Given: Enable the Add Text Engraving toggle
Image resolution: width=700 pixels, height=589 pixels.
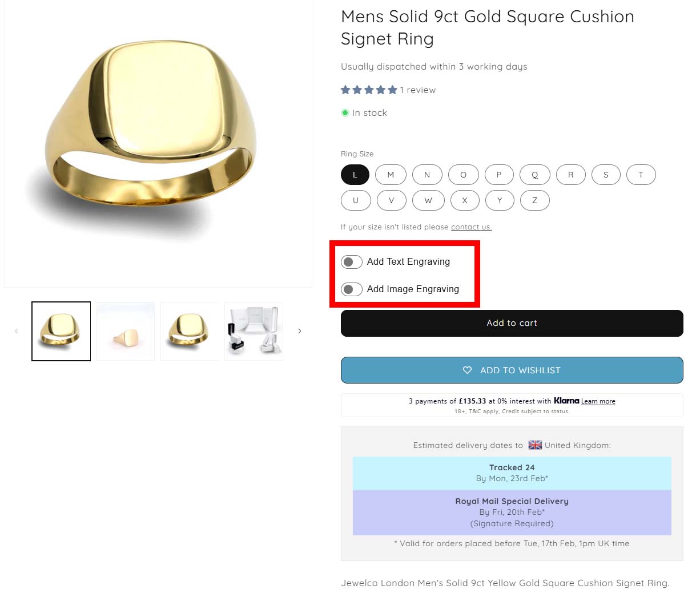Looking at the screenshot, I should (x=352, y=262).
